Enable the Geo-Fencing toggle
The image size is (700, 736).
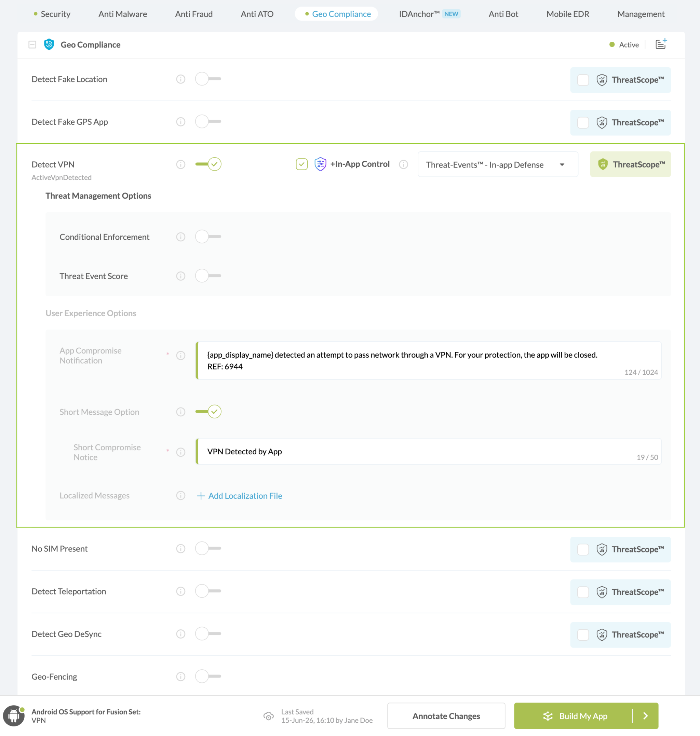pos(208,676)
